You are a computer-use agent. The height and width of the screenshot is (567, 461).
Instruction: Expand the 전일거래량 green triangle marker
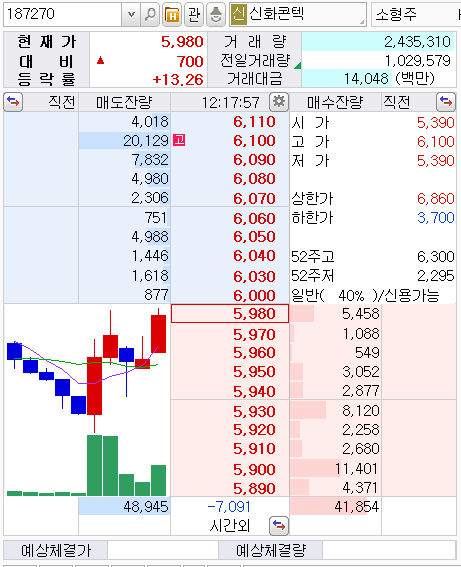[298, 65]
